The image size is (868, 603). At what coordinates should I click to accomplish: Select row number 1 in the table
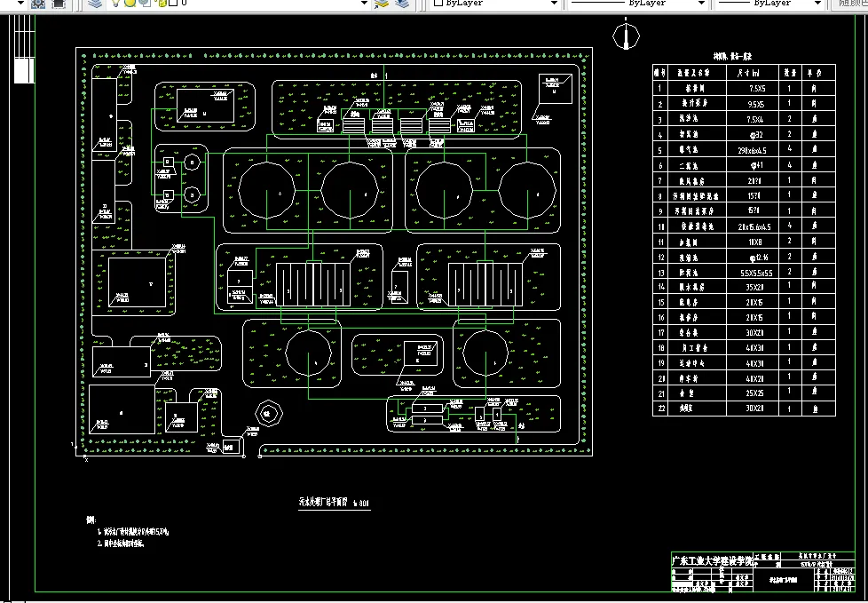click(659, 89)
